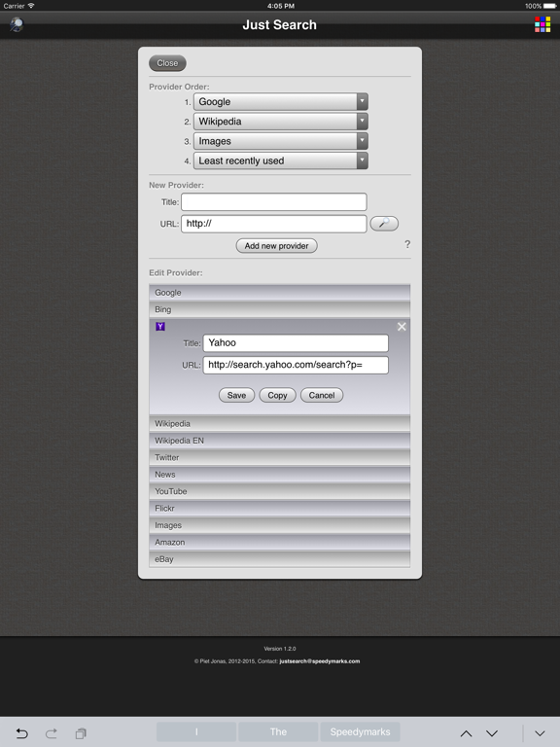Expand the Amazon provider row
Viewport: 560px width, 747px height.
[280, 542]
